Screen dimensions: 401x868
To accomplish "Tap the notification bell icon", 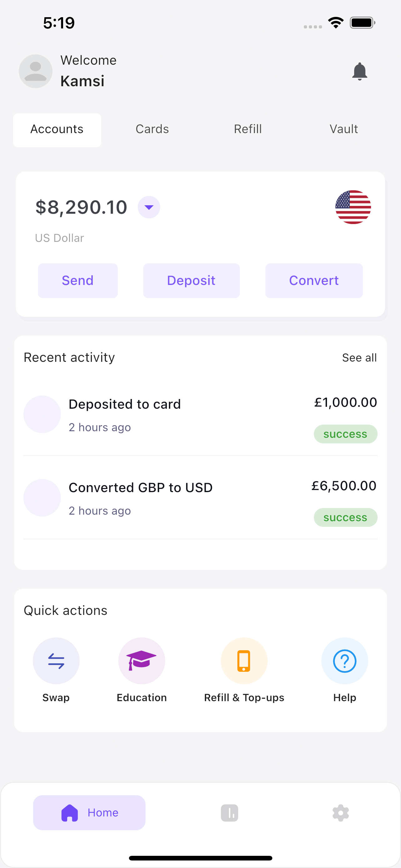I will point(359,72).
